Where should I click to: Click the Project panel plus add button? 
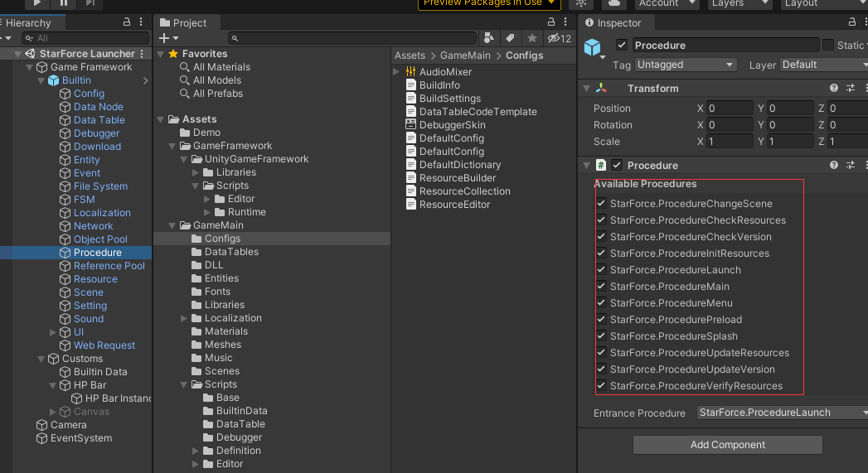tap(164, 38)
